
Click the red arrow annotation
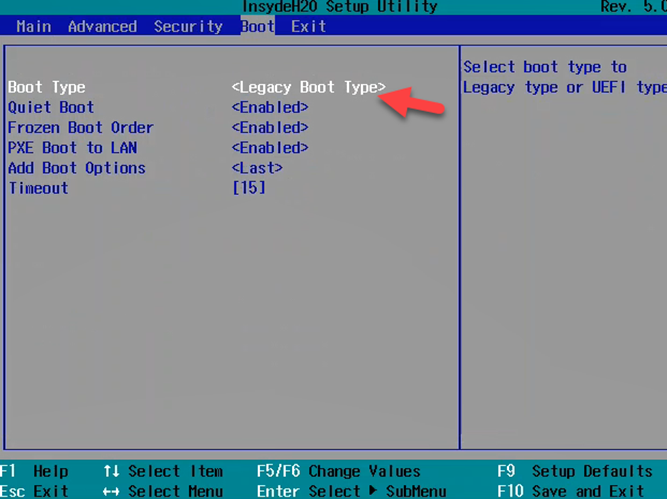coord(410,99)
